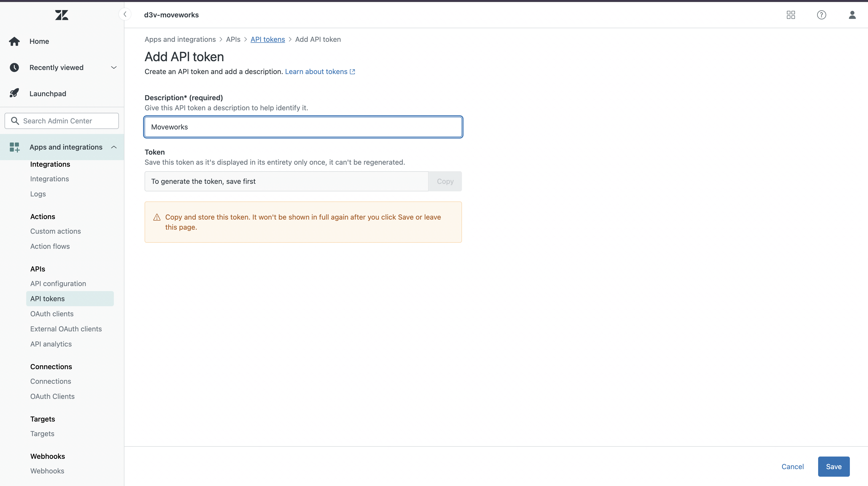Image resolution: width=868 pixels, height=486 pixels.
Task: Click the Home house icon
Action: (14, 41)
